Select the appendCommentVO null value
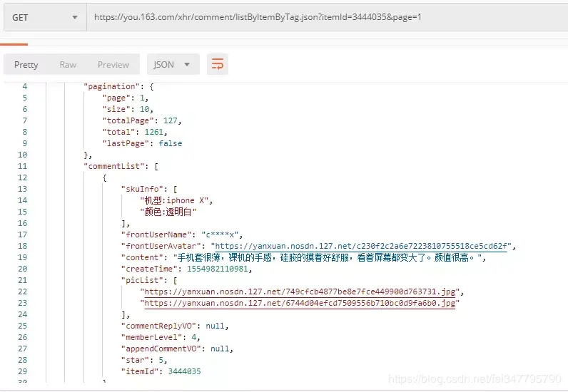 [x=220, y=349]
